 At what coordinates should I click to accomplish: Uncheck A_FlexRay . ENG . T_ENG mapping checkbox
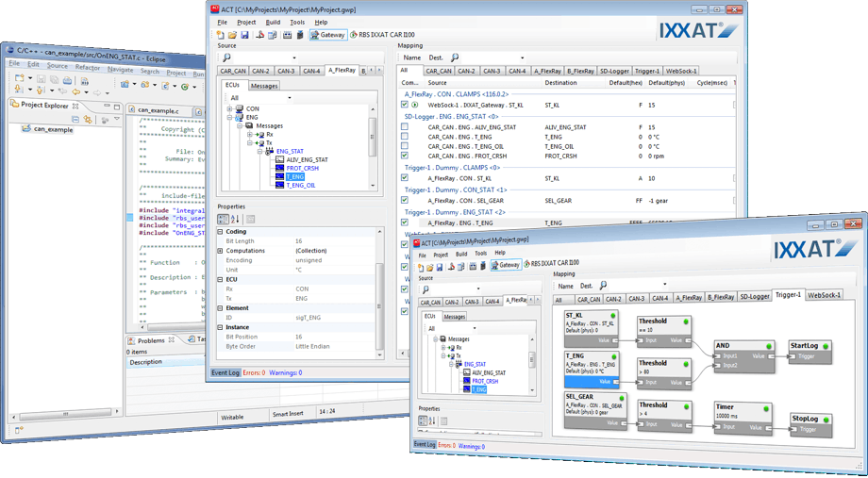point(405,222)
